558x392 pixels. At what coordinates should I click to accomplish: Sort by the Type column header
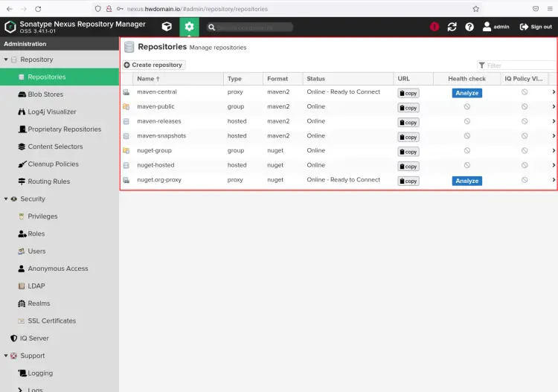click(x=243, y=79)
